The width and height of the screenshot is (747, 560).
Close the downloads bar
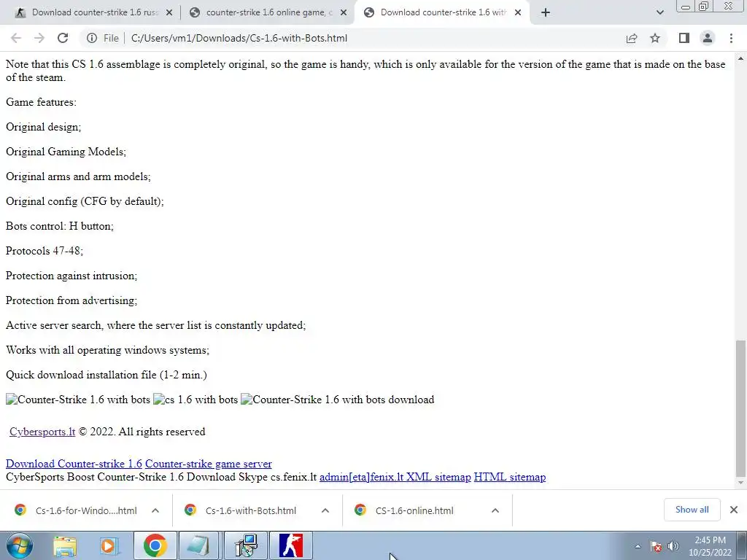pyautogui.click(x=734, y=510)
